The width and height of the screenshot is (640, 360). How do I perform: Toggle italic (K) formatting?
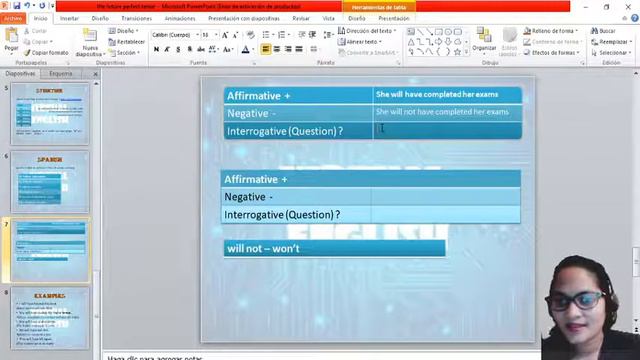[x=167, y=49]
